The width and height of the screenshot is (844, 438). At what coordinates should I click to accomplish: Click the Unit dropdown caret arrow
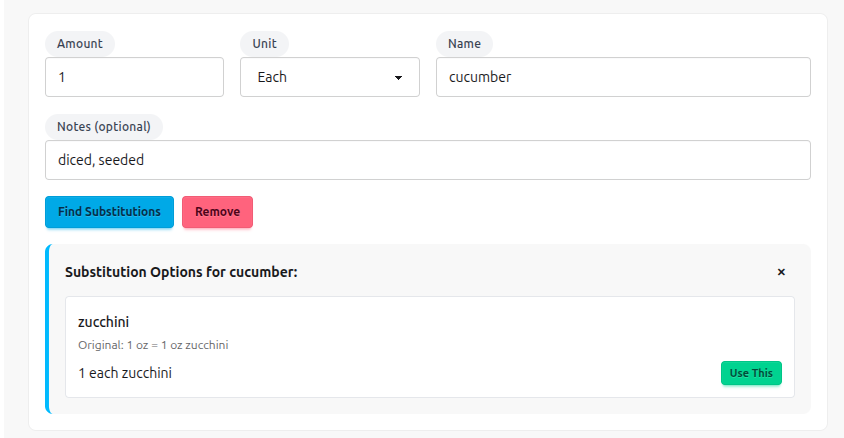point(398,77)
